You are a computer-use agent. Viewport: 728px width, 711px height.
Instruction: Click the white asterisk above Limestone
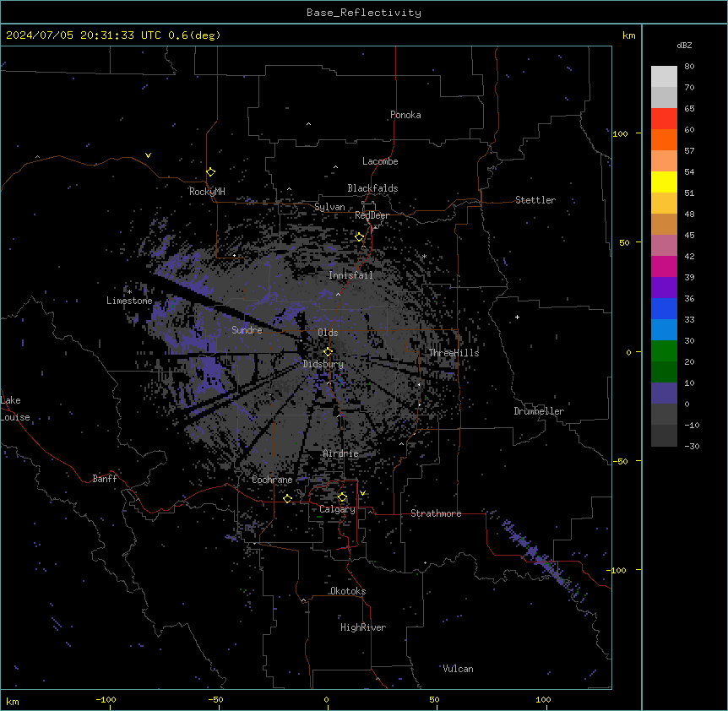129,292
